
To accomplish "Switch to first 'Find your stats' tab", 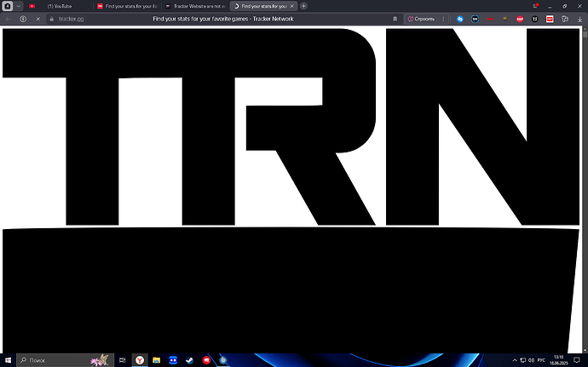I will (128, 6).
